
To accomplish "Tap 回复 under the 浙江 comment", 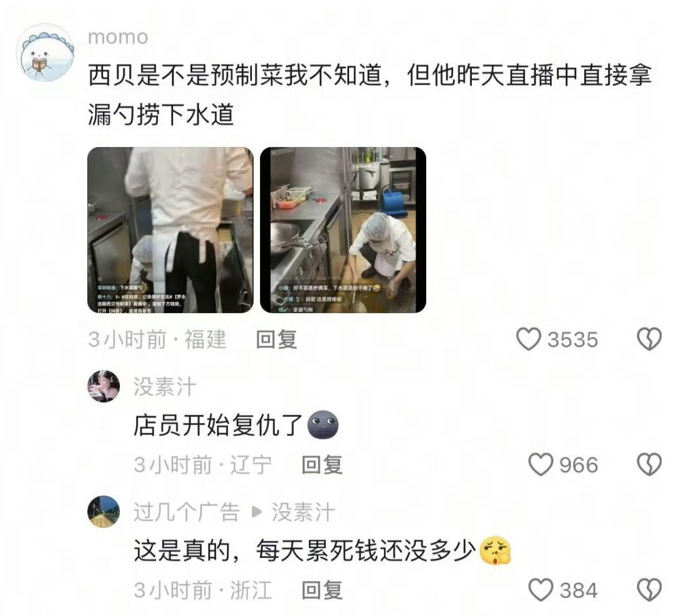I will coord(322,590).
